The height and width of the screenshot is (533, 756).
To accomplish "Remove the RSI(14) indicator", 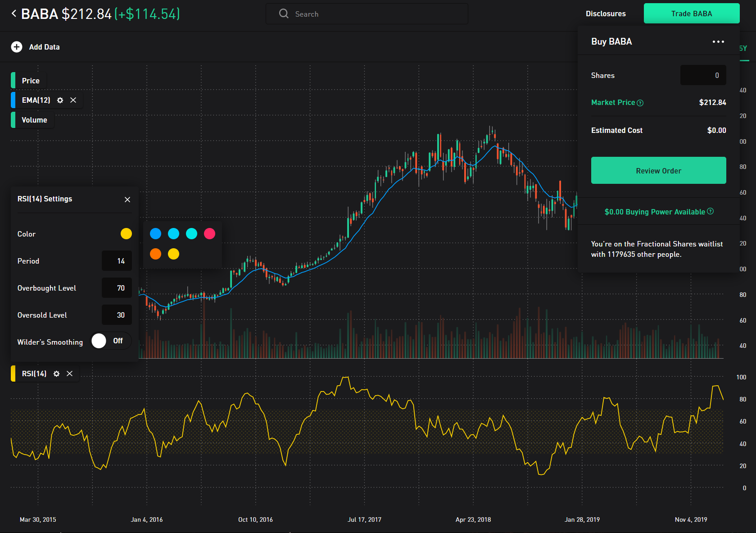I will tap(70, 374).
